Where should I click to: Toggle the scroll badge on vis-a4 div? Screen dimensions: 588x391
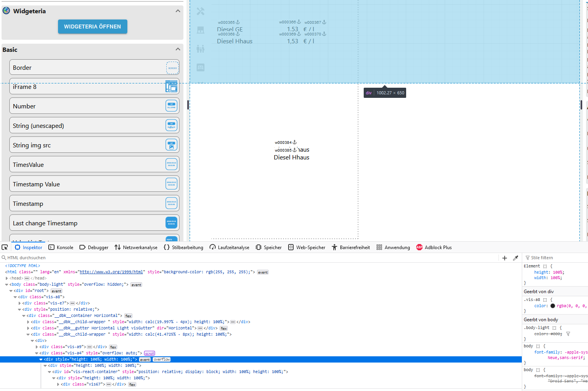[x=150, y=353]
